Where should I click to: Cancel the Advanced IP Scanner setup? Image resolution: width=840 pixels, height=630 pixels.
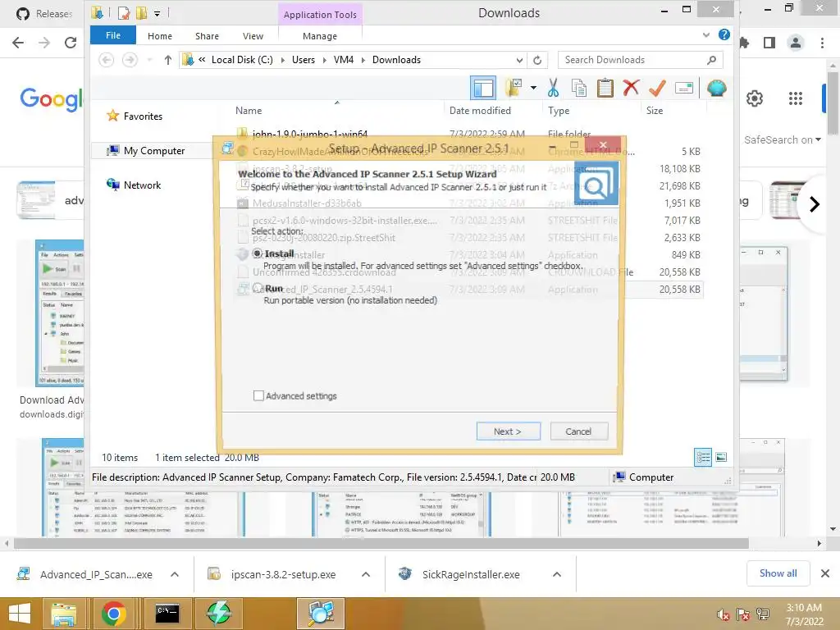click(x=578, y=431)
